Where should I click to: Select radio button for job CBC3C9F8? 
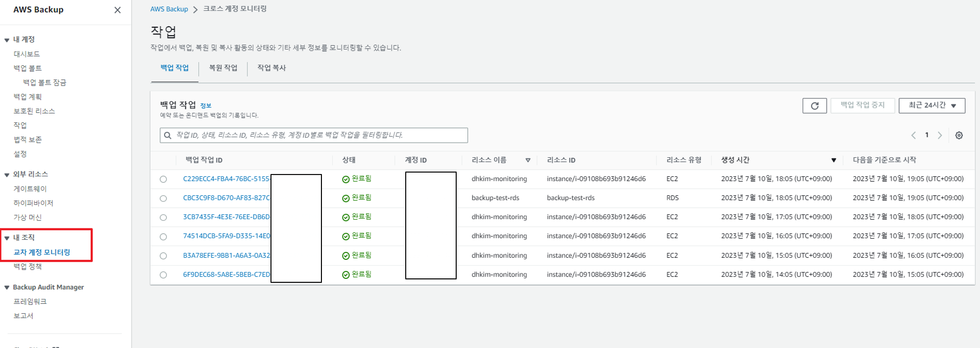click(x=163, y=199)
